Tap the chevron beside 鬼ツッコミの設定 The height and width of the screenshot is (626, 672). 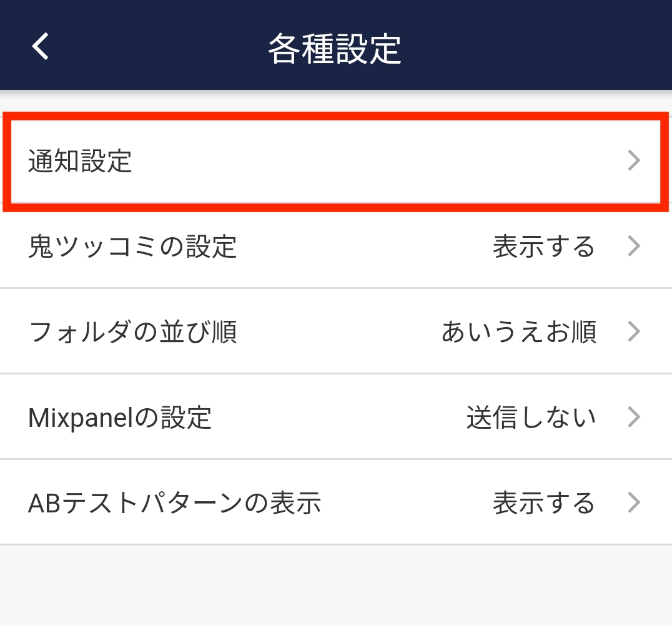point(634,247)
